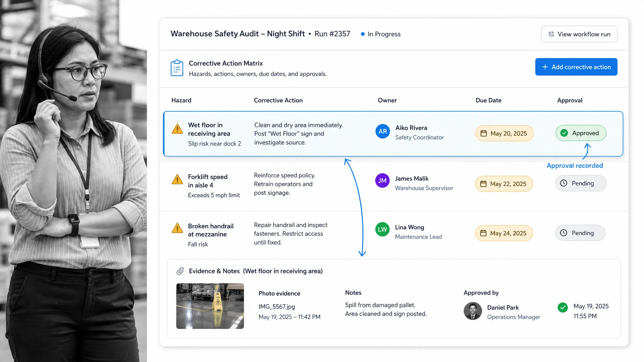Click Pending badge in Forklift speed row
Image resolution: width=644 pixels, height=362 pixels.
pos(580,183)
